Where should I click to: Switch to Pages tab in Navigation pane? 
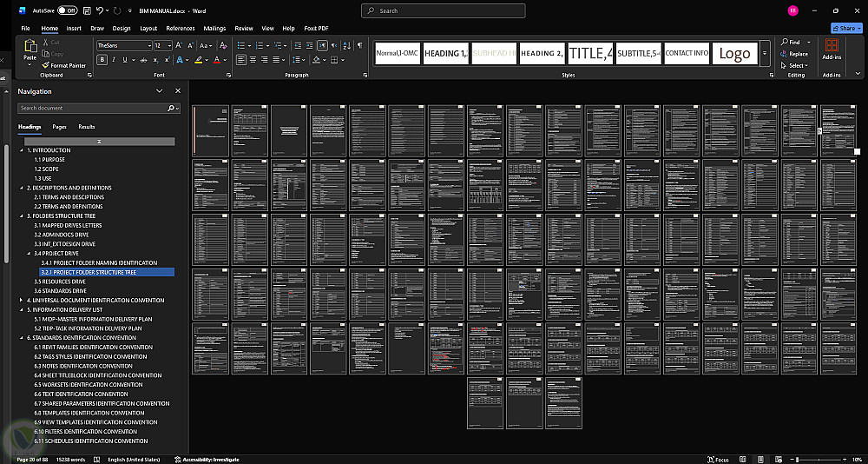(x=59, y=127)
